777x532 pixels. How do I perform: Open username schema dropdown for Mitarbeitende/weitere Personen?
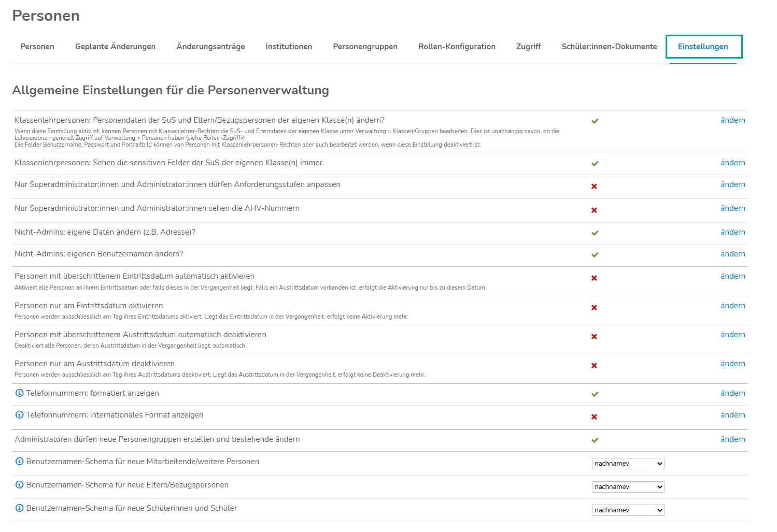tap(628, 464)
